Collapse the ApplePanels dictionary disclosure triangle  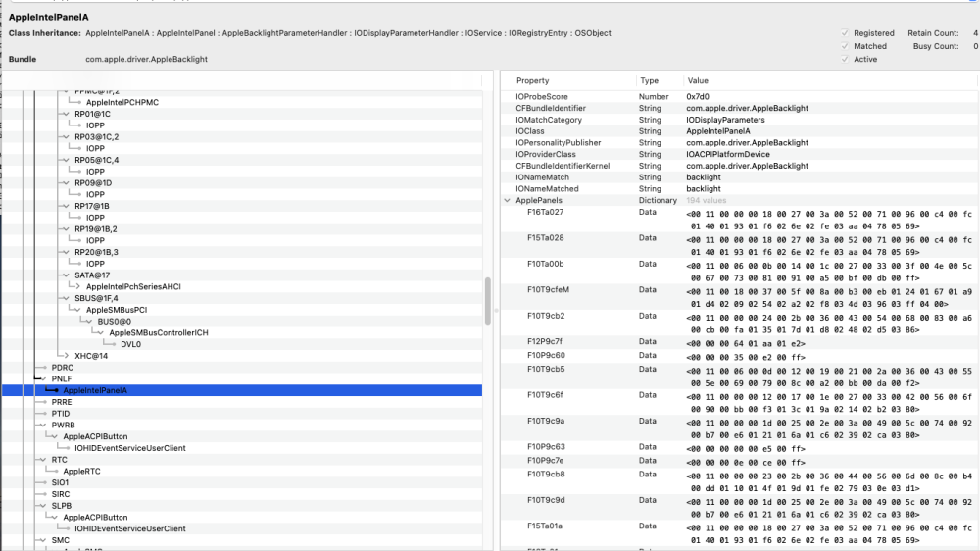point(507,201)
